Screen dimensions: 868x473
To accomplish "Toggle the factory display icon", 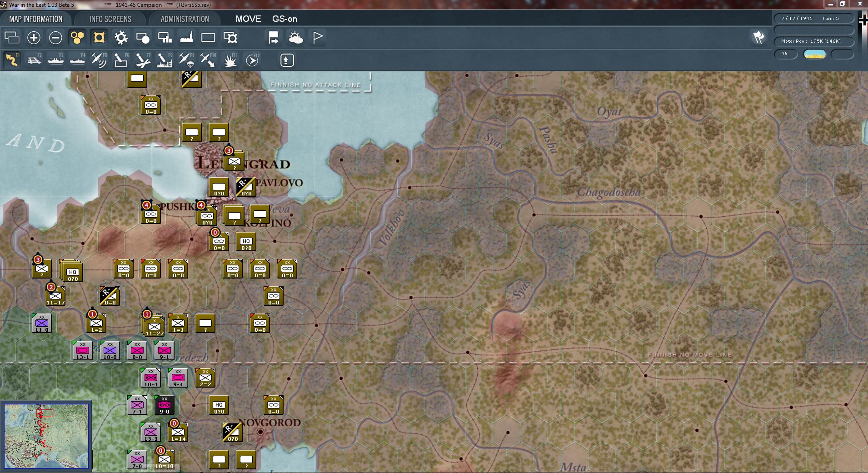I will [x=186, y=37].
